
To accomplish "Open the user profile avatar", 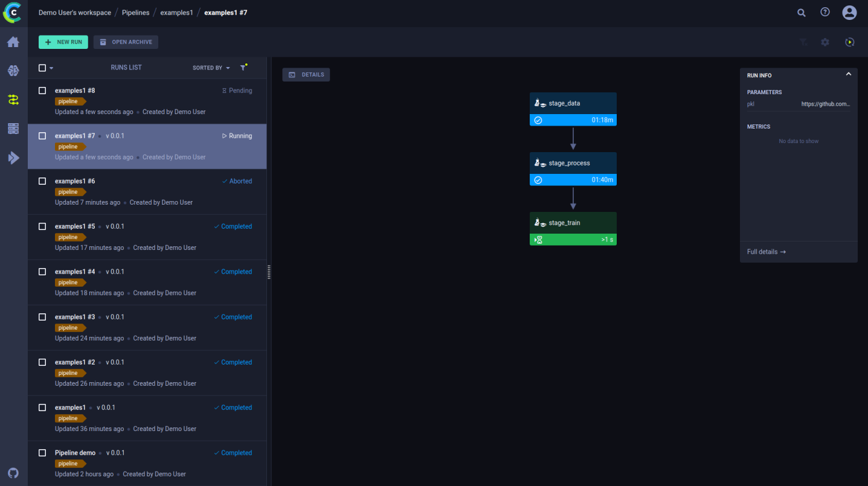I will 849,13.
